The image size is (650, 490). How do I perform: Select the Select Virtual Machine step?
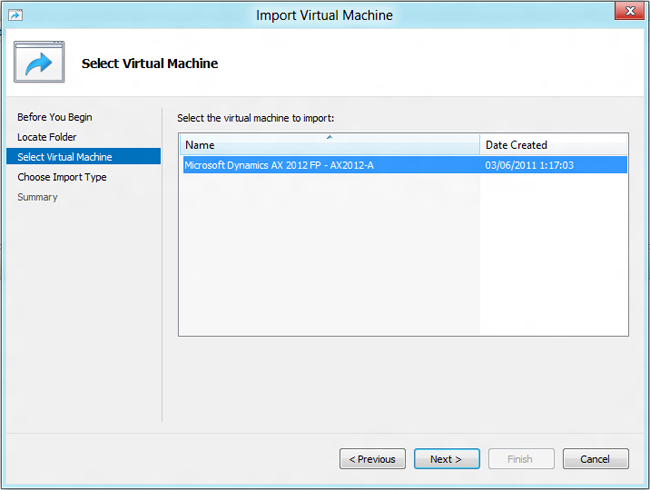coord(83,157)
